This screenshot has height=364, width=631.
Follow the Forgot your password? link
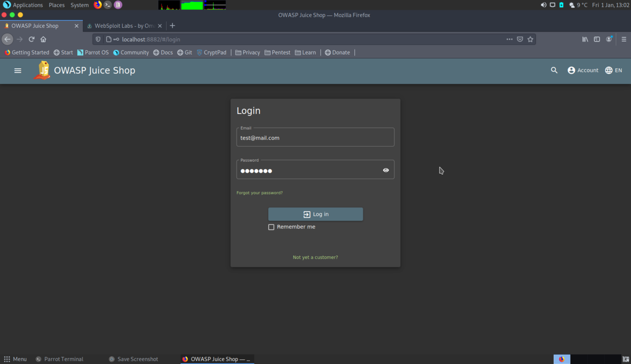click(260, 193)
